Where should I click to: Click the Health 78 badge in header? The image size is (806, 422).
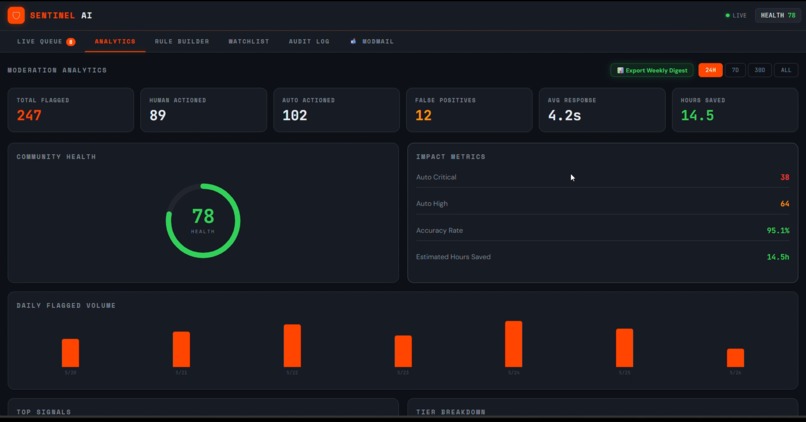[x=778, y=15]
